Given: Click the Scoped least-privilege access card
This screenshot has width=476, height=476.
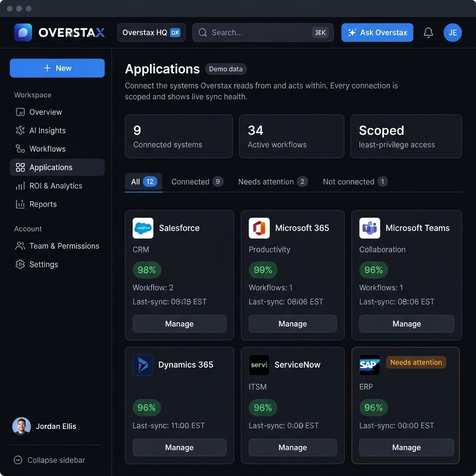Looking at the screenshot, I should (406, 136).
